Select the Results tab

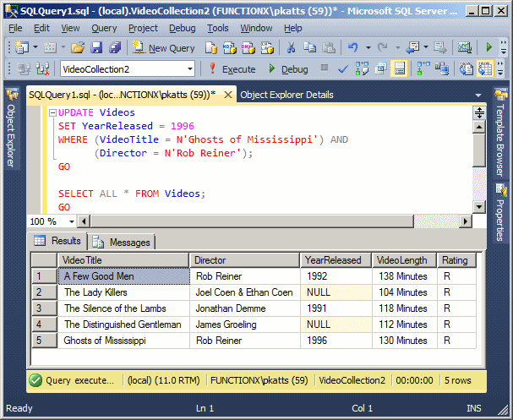[x=57, y=241]
